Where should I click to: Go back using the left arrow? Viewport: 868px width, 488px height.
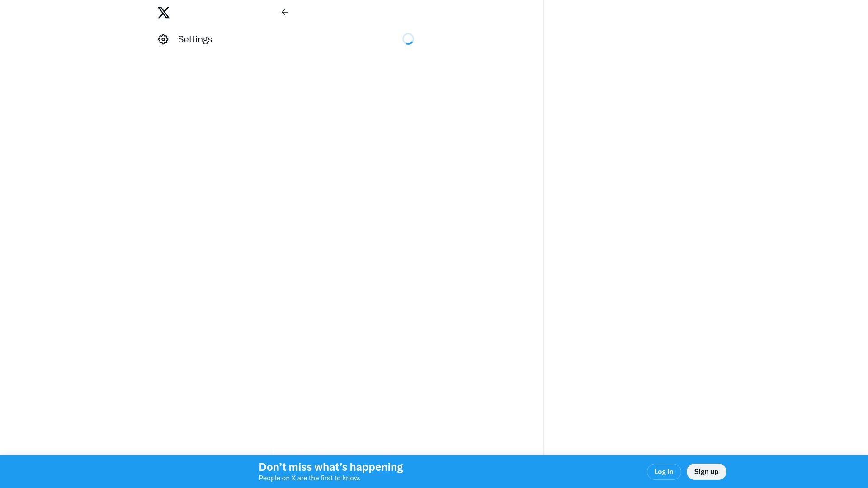coord(285,12)
